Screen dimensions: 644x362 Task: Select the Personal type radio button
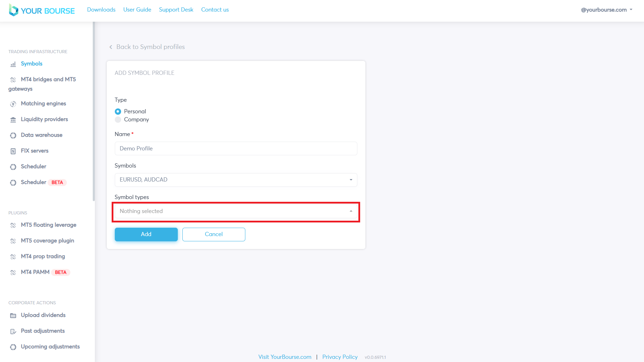[118, 111]
